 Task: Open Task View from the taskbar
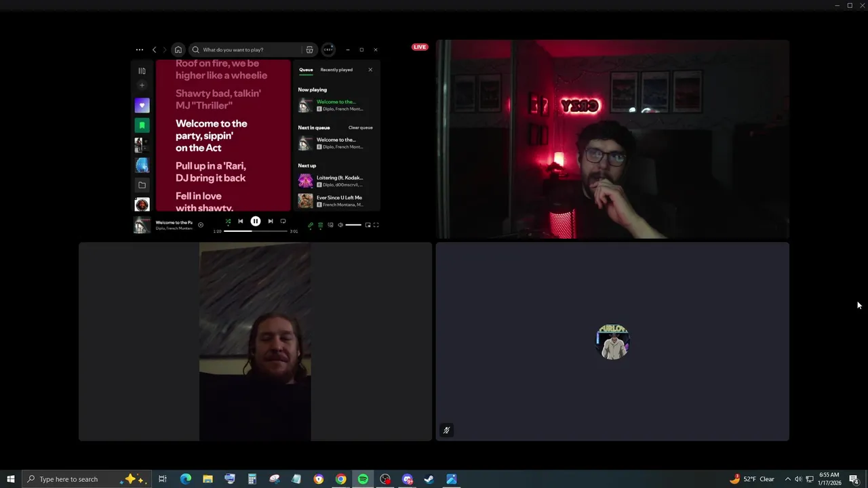[163, 479]
